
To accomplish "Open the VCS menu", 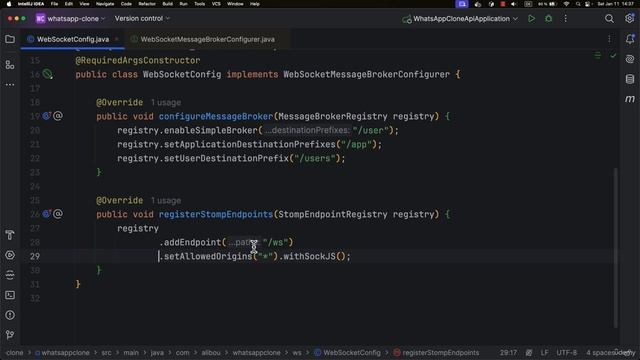I will (x=216, y=4).
